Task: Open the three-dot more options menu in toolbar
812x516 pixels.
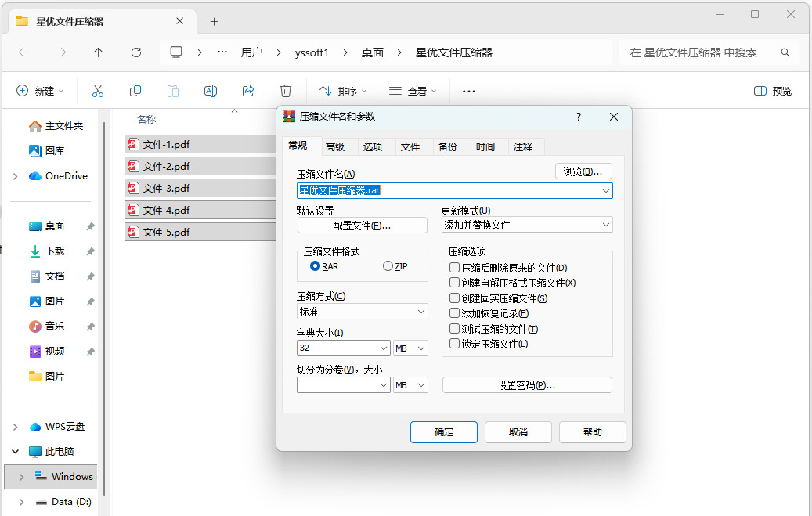Action: pos(469,91)
